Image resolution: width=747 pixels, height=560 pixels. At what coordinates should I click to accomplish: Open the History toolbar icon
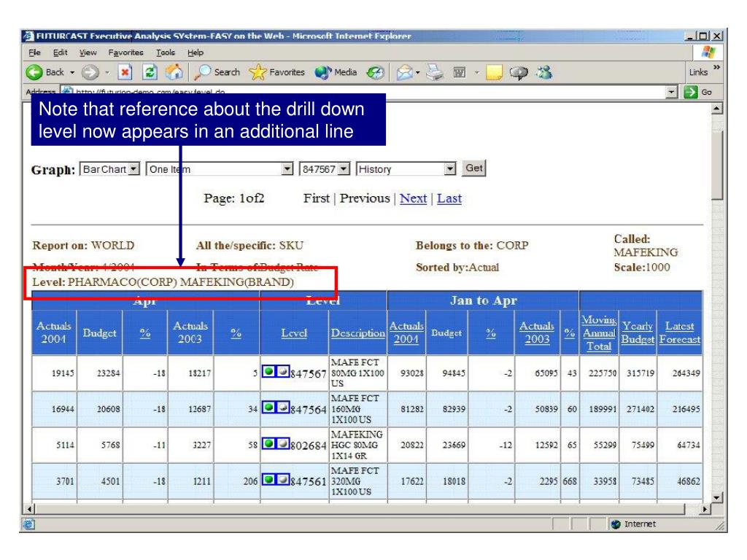pos(376,72)
